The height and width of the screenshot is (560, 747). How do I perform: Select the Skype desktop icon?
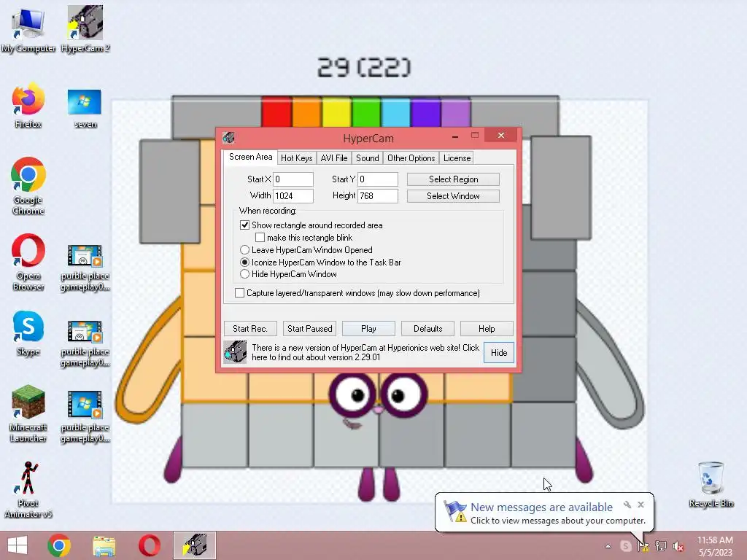coord(28,333)
